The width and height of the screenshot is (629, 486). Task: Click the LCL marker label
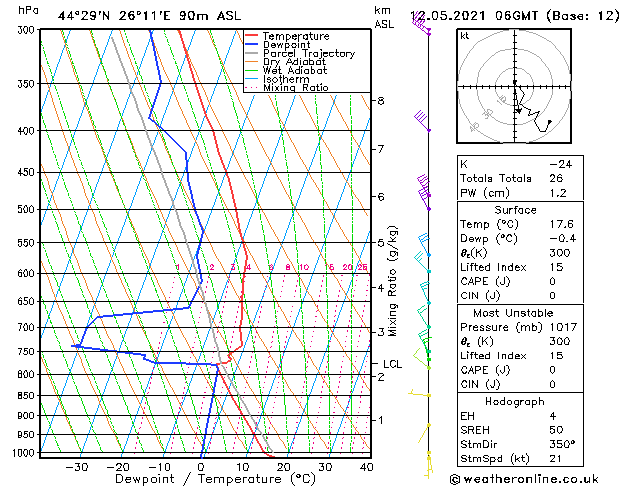392,364
